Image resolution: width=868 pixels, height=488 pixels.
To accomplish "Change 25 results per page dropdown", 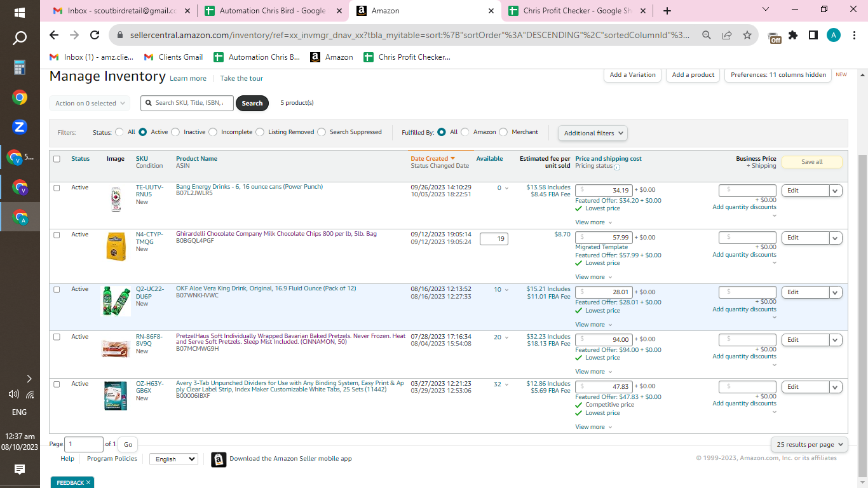I will (809, 445).
